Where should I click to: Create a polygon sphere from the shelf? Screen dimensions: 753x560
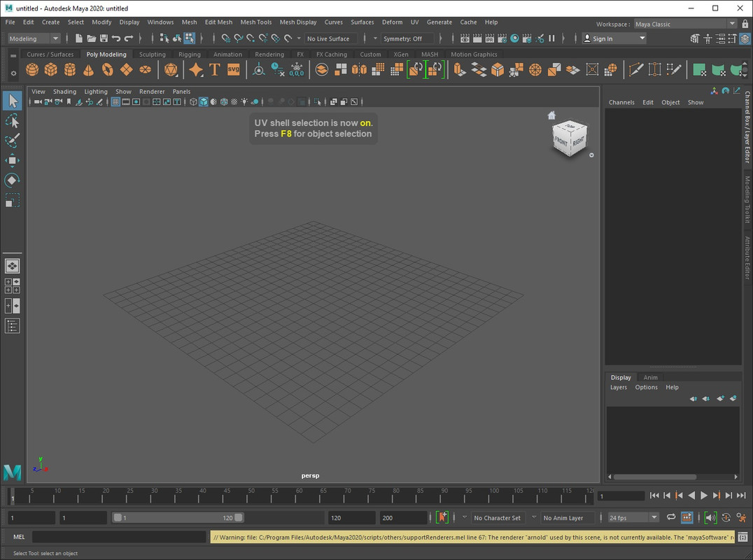pos(32,69)
